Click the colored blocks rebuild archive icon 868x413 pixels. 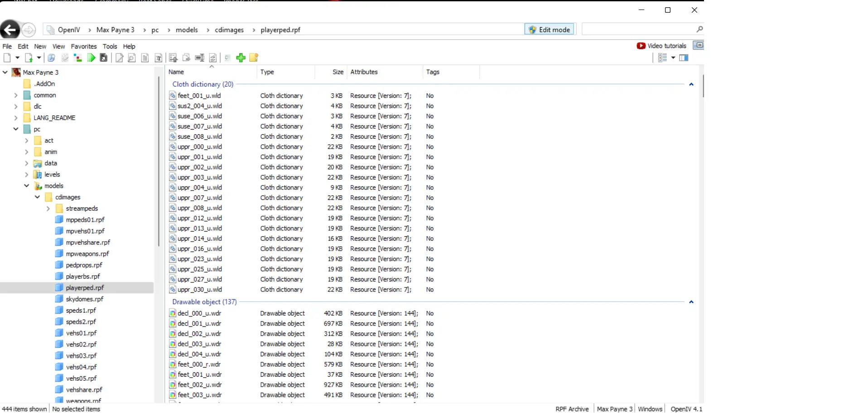pos(78,58)
